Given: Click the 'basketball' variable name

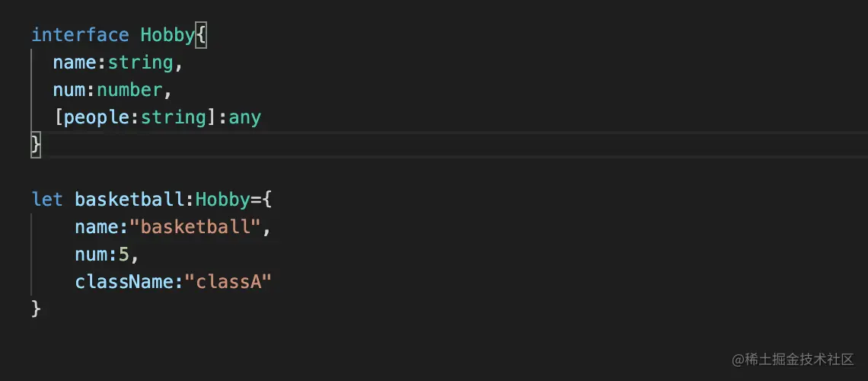Looking at the screenshot, I should coord(129,200).
